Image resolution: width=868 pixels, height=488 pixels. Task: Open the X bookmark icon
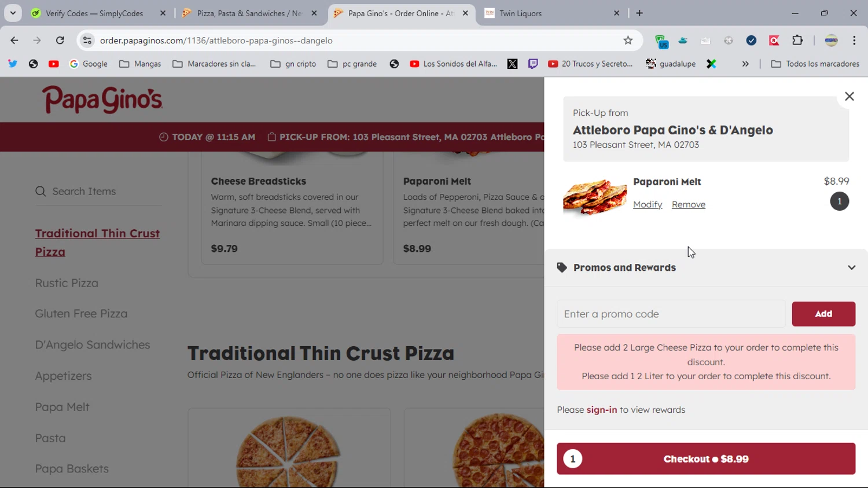(512, 64)
